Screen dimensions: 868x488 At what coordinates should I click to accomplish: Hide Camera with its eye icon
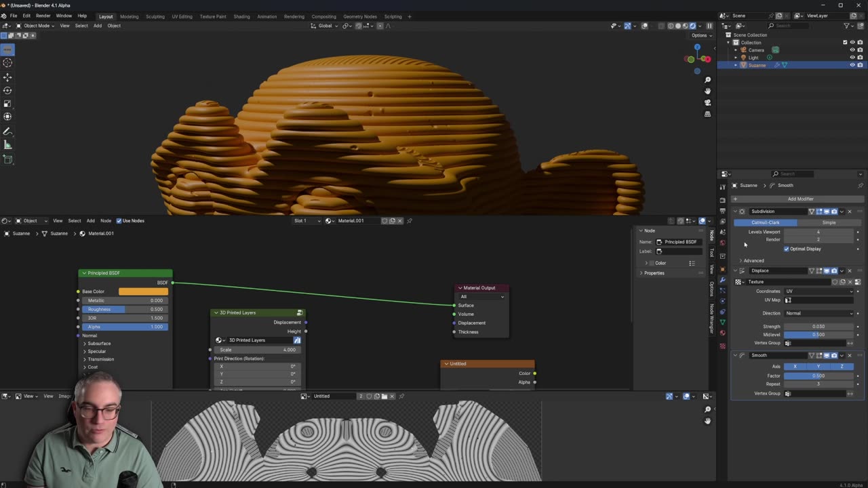[852, 50]
